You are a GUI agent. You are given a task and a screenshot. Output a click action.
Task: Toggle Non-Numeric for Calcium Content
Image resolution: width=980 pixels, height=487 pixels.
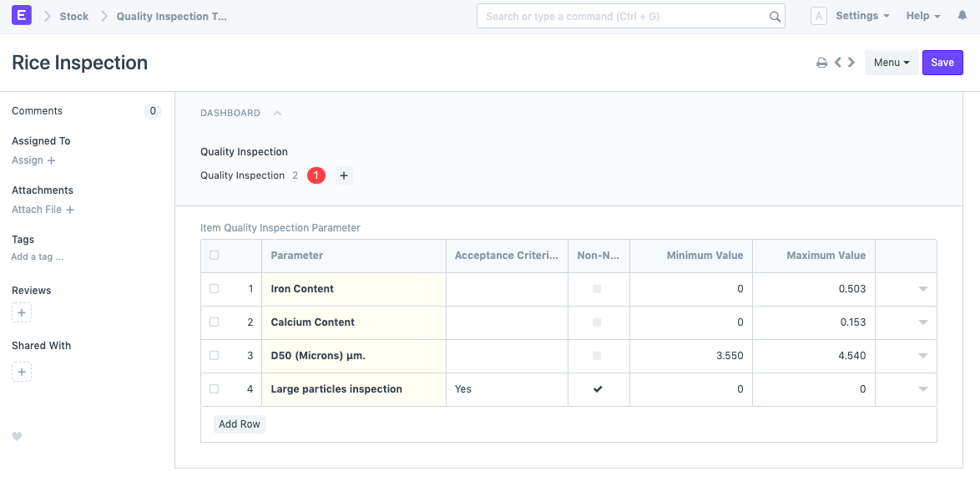click(x=597, y=322)
